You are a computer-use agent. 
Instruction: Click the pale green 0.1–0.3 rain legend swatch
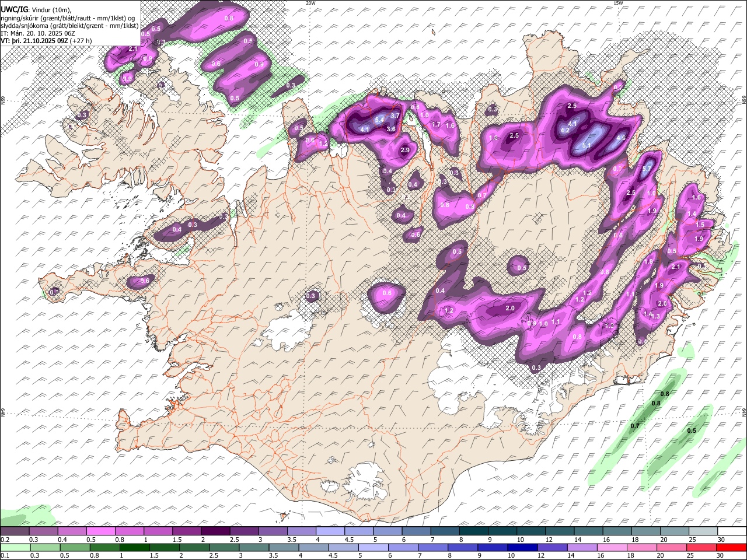15,547
